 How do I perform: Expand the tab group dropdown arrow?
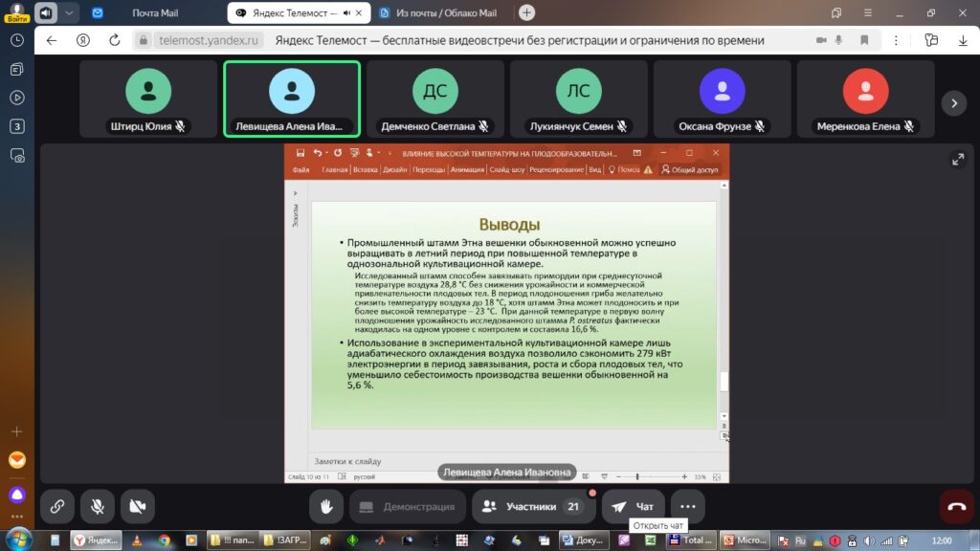pos(70,12)
